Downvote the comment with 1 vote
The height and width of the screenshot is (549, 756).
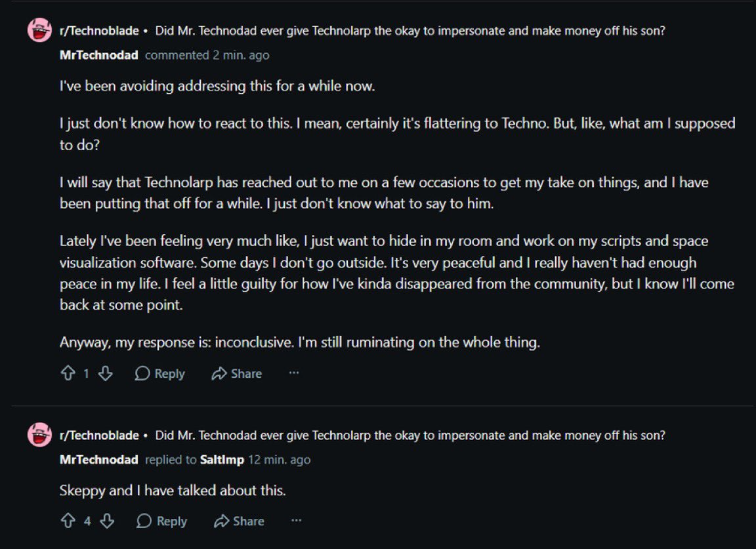[105, 373]
